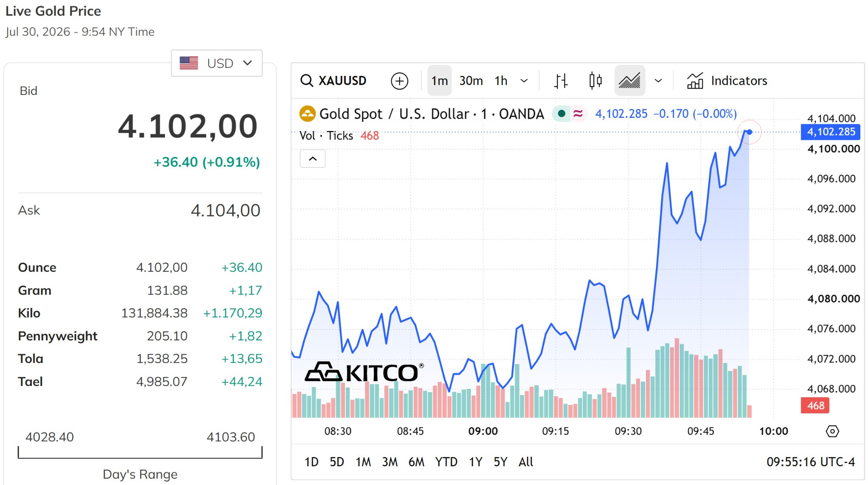This screenshot has width=868, height=485.
Task: Set chart range to All
Action: click(x=526, y=462)
